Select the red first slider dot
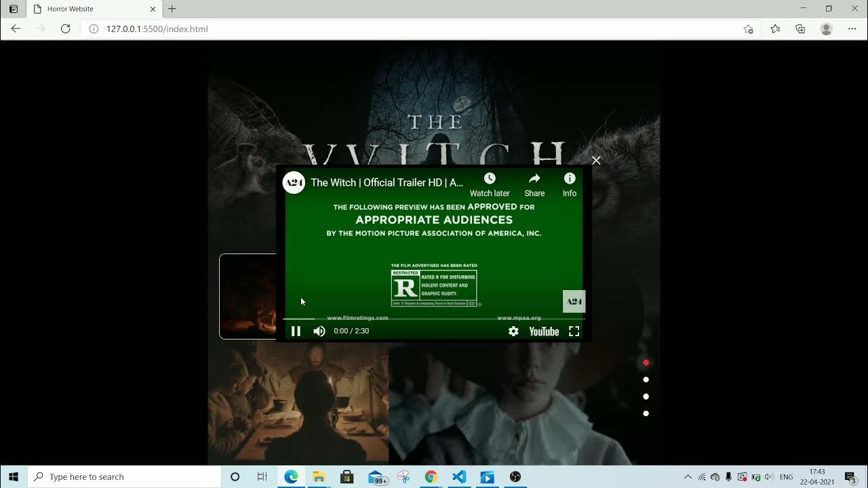 point(646,363)
